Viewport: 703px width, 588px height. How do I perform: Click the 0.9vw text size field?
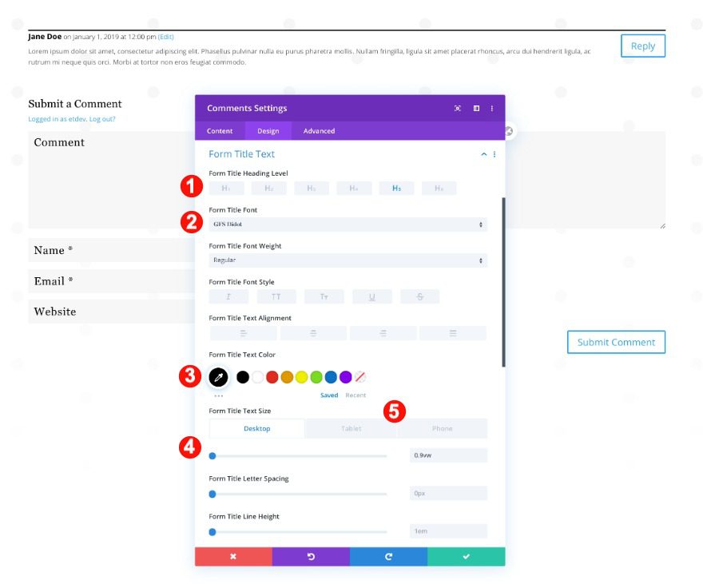(x=448, y=455)
